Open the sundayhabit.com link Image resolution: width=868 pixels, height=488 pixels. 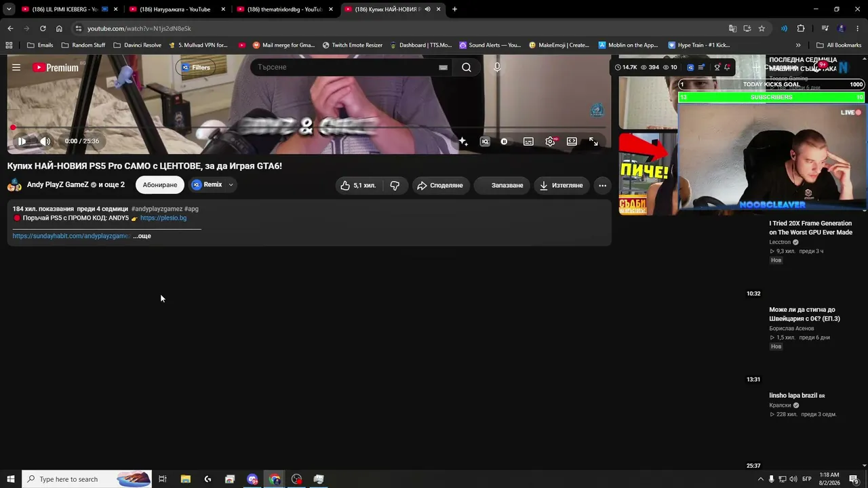[71, 236]
